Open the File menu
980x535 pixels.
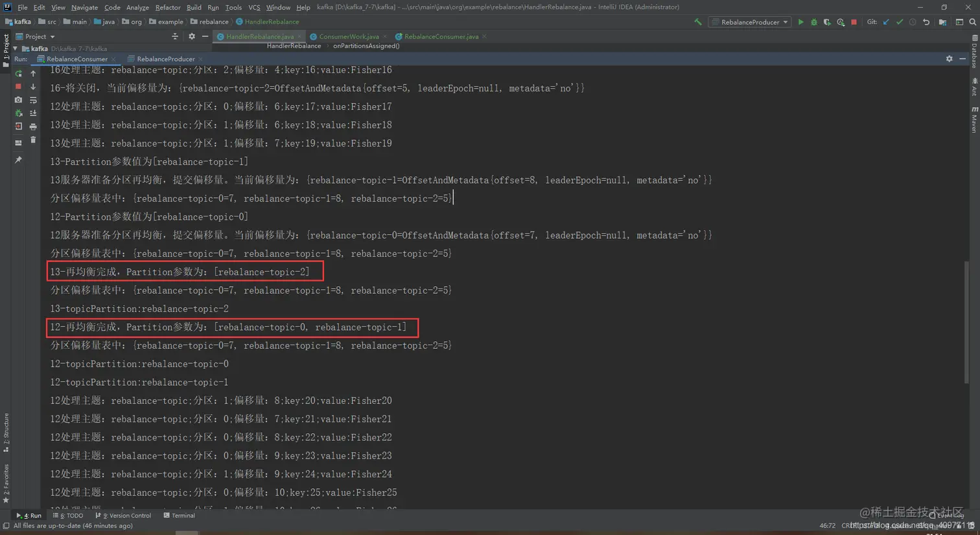pos(23,7)
